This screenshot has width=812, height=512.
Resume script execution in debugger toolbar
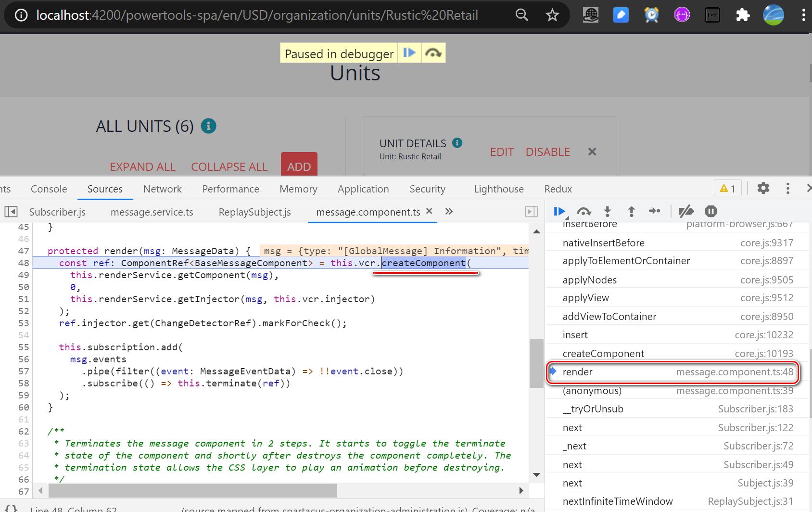(559, 211)
